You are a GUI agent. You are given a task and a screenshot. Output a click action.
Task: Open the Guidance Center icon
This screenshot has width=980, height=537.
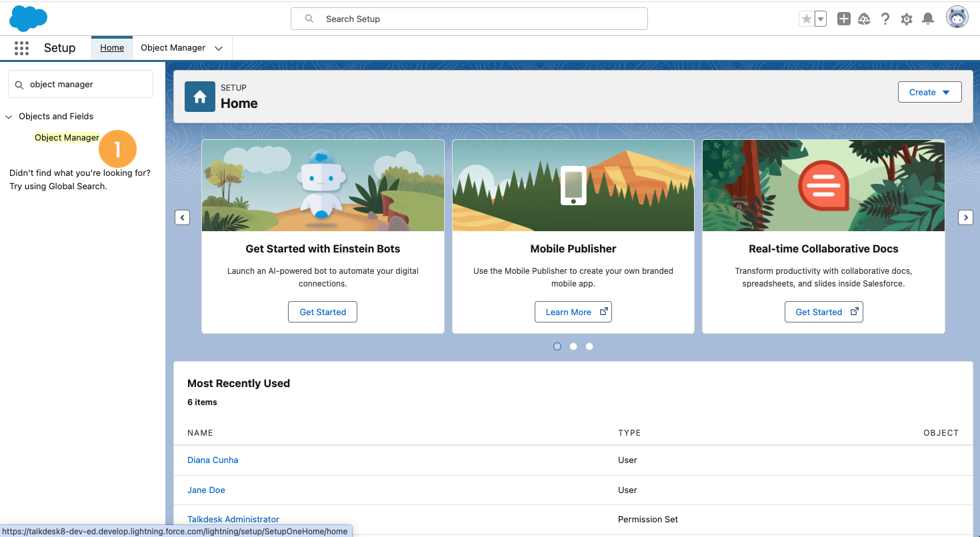click(864, 19)
